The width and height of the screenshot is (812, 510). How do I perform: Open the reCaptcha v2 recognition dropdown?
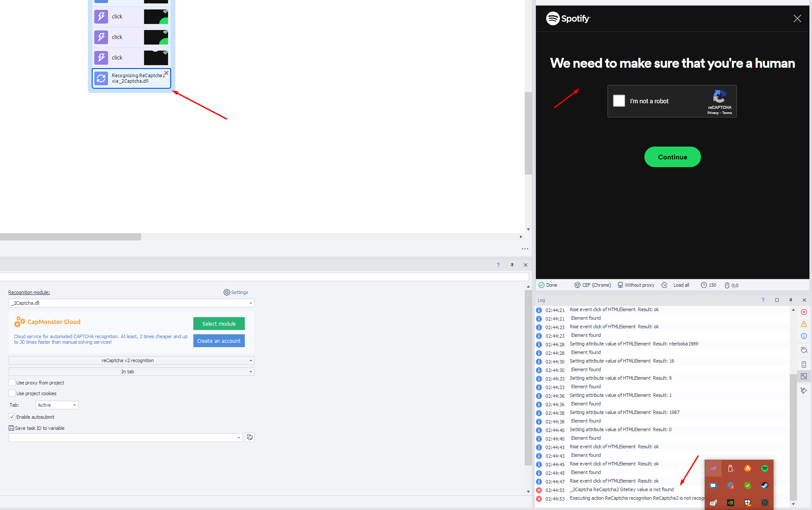pyautogui.click(x=131, y=360)
